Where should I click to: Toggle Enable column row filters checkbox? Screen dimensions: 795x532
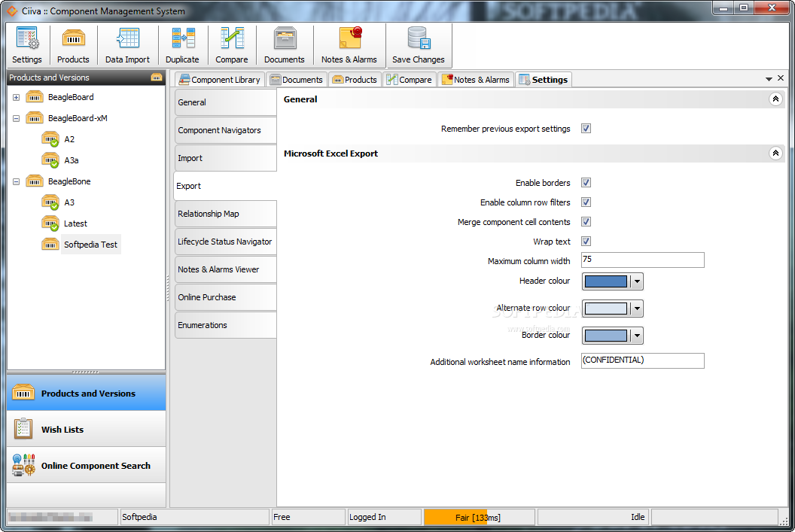coord(586,202)
